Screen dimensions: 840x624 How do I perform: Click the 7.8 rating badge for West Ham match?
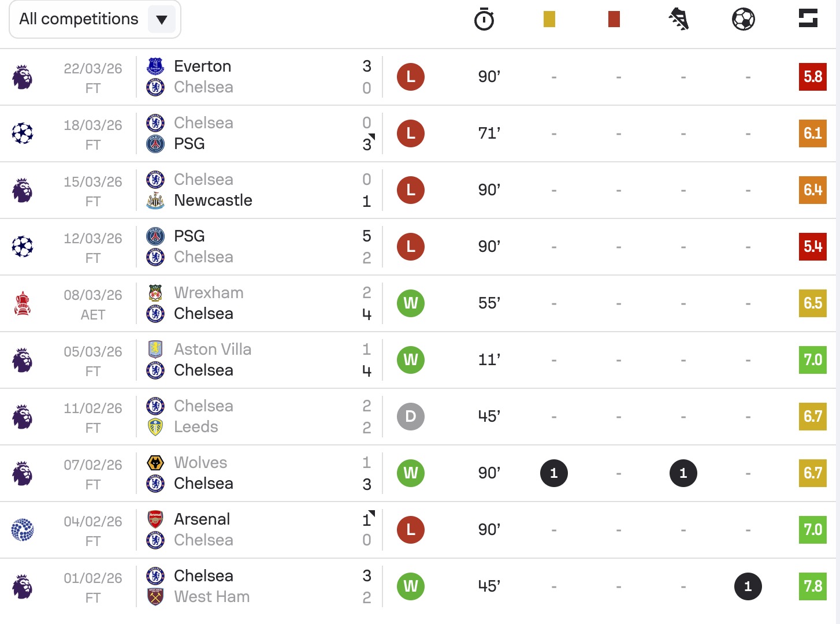pos(813,586)
